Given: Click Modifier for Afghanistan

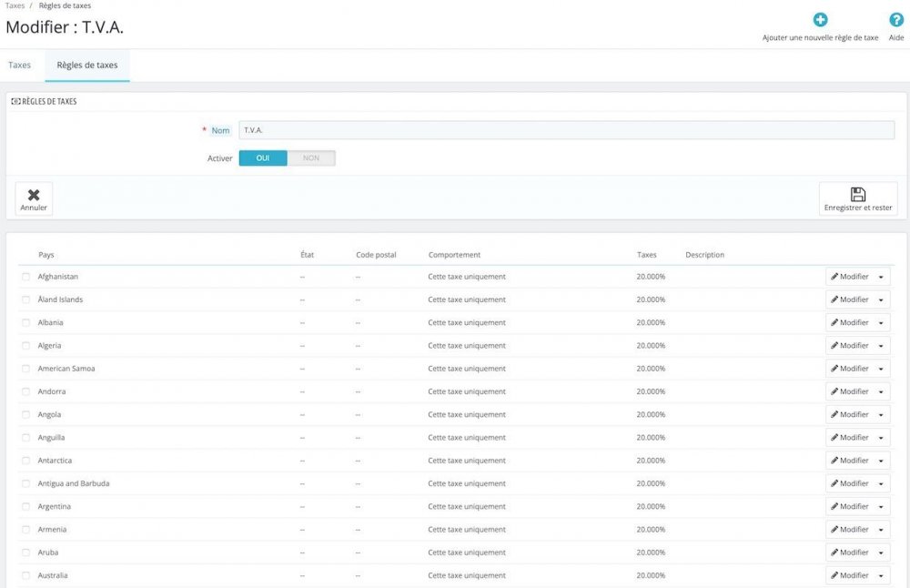Looking at the screenshot, I should 849,277.
